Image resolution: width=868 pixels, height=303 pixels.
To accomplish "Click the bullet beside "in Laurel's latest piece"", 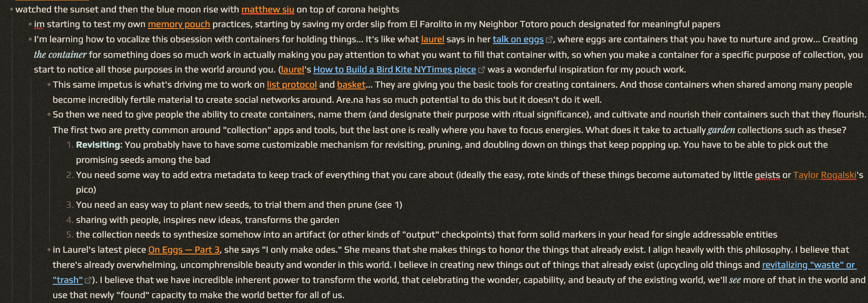I will (x=48, y=250).
